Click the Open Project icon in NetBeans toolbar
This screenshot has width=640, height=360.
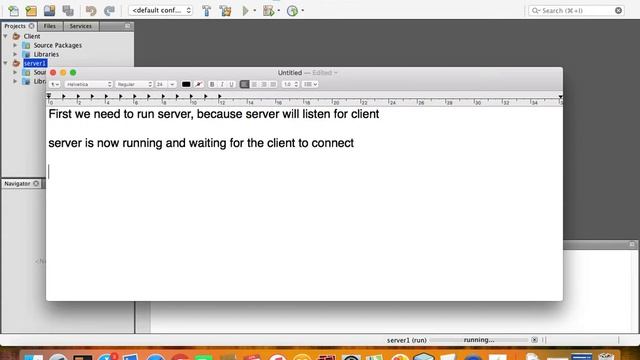click(50, 11)
